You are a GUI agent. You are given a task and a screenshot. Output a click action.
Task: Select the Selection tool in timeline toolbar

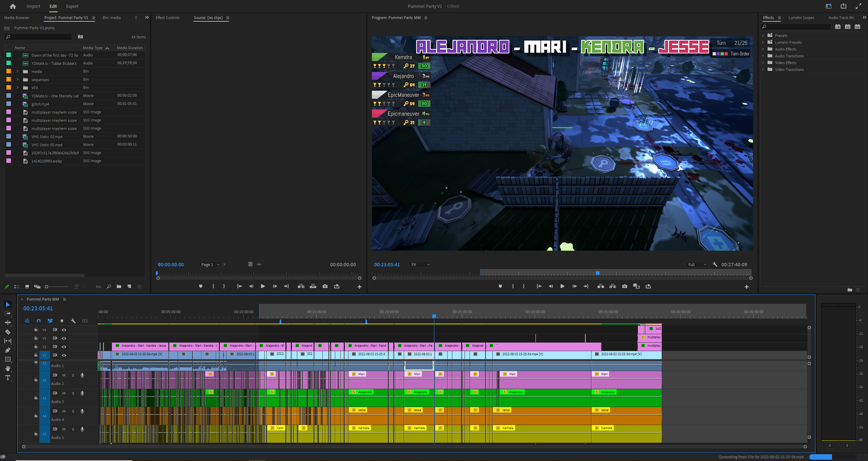pos(8,304)
